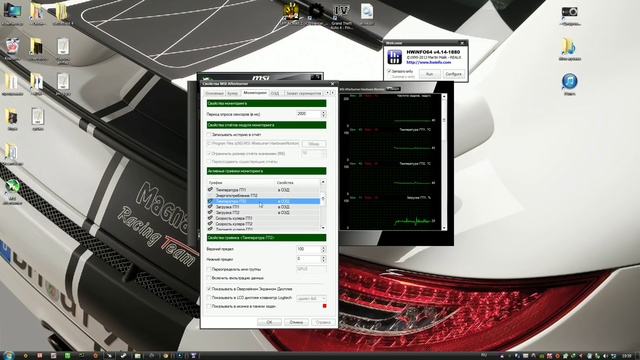640x360 pixels.
Task: Click the upper limit (100) input field
Action: [x=308, y=249]
